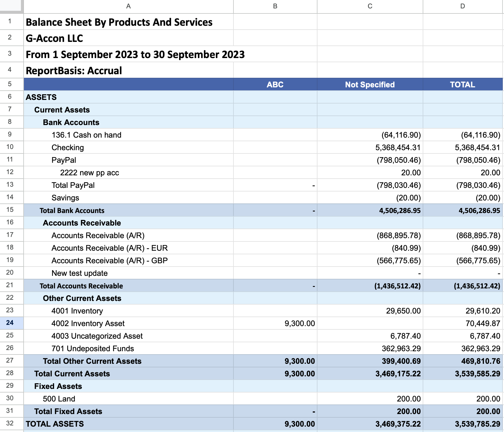Select the '4002 Inventory Asset' cell

click(x=129, y=323)
